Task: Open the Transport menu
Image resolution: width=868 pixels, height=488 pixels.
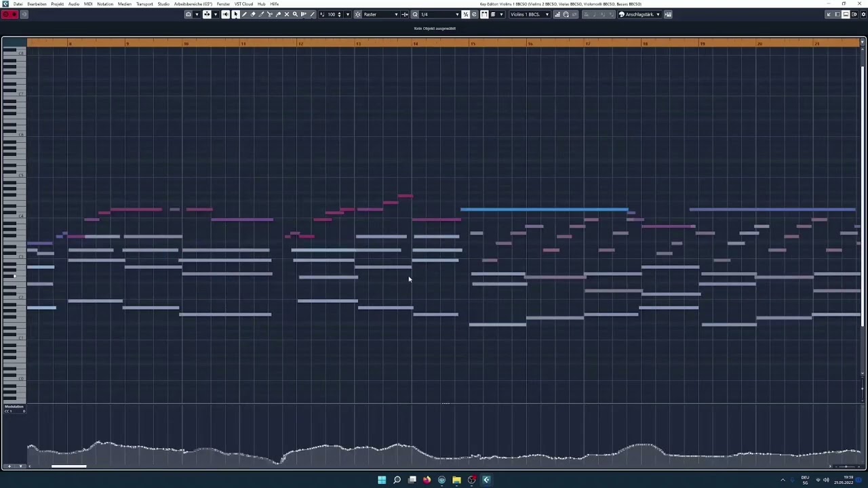Action: click(x=144, y=4)
